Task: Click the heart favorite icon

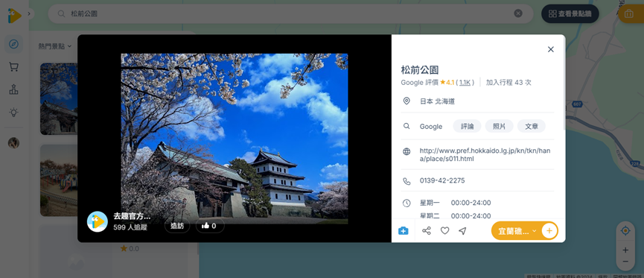Action: [x=444, y=231]
